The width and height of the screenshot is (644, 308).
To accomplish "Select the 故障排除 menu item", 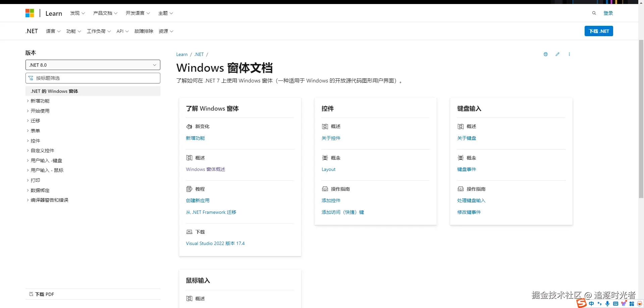I will 144,31.
